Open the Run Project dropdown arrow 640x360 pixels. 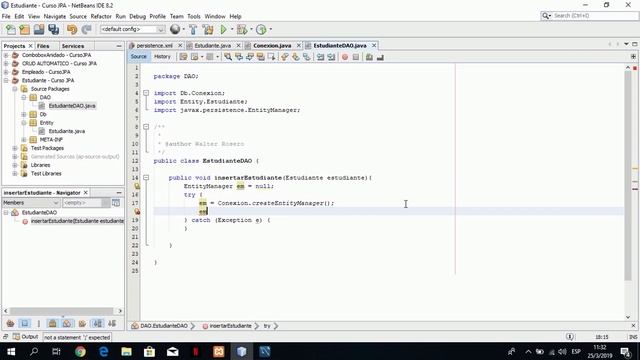point(232,29)
